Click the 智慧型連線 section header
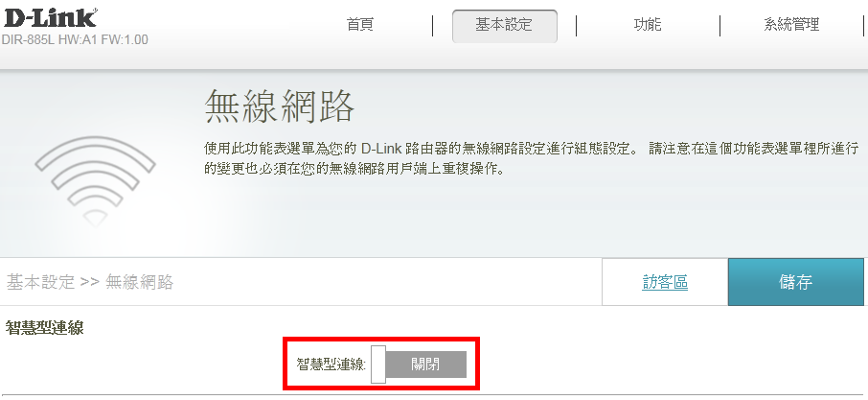 pos(44,327)
